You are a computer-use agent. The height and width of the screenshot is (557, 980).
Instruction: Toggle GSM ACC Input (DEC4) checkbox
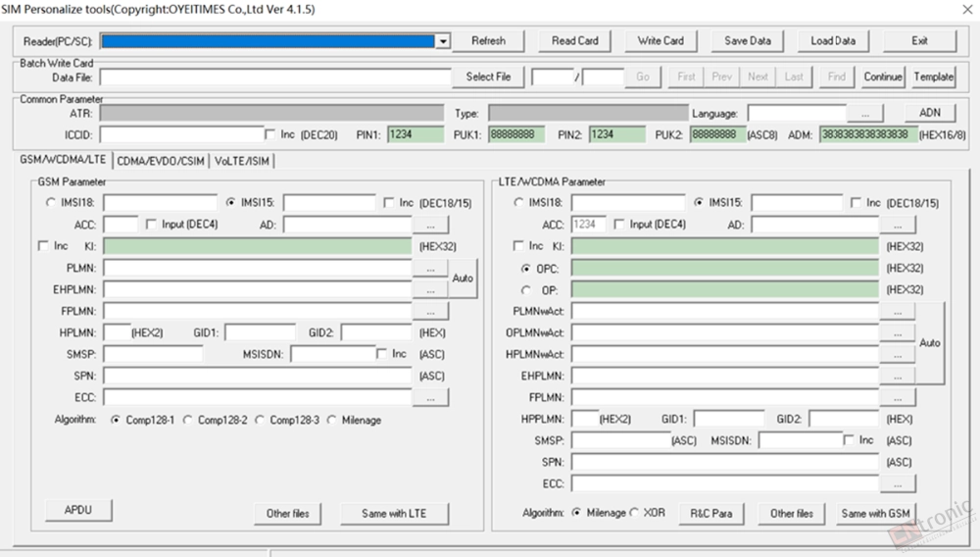[151, 224]
